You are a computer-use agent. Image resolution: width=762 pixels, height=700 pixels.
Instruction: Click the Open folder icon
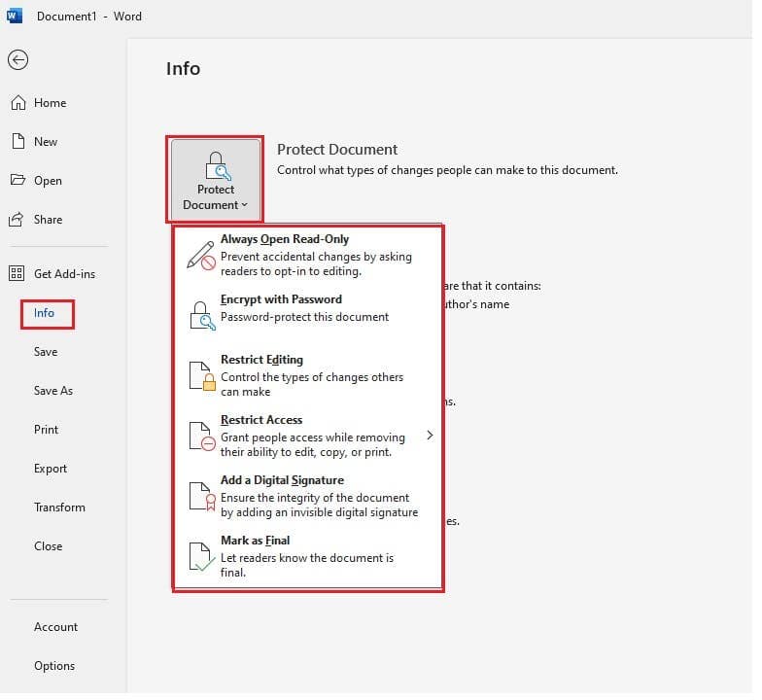pyautogui.click(x=17, y=181)
